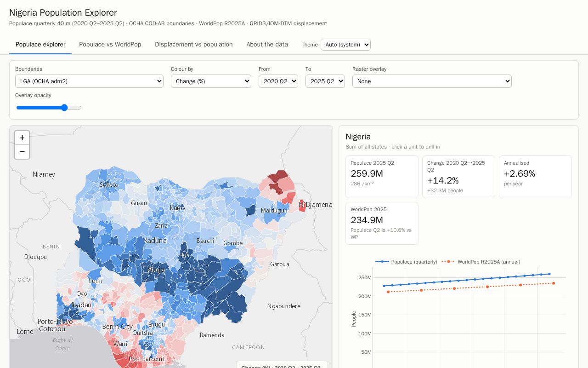Open the Theme selector
The height and width of the screenshot is (368, 588).
(345, 45)
